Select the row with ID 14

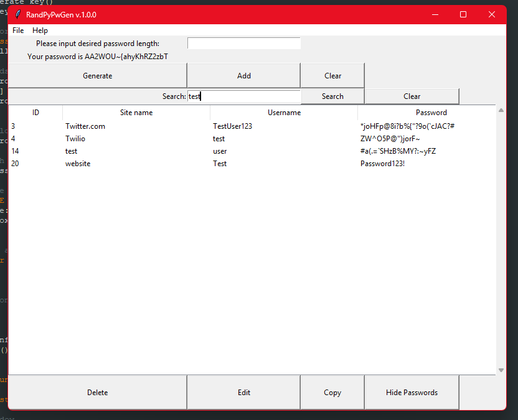point(252,151)
